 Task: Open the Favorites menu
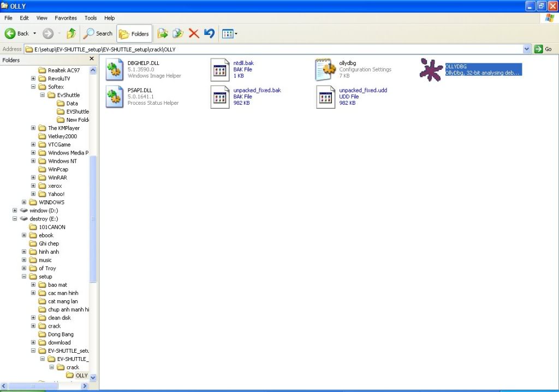(66, 18)
